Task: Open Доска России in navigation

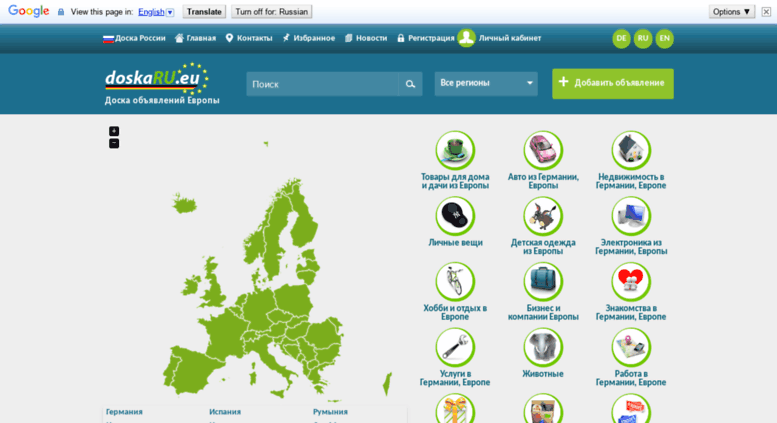Action: click(134, 38)
